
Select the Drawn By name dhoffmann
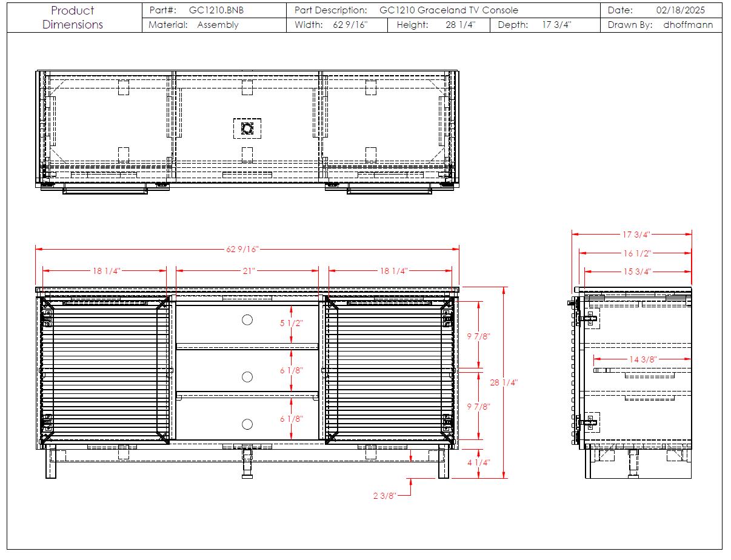(688, 25)
